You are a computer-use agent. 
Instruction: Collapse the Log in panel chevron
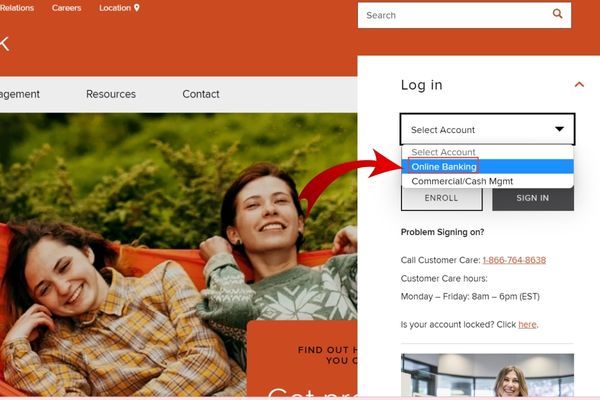[x=579, y=85]
